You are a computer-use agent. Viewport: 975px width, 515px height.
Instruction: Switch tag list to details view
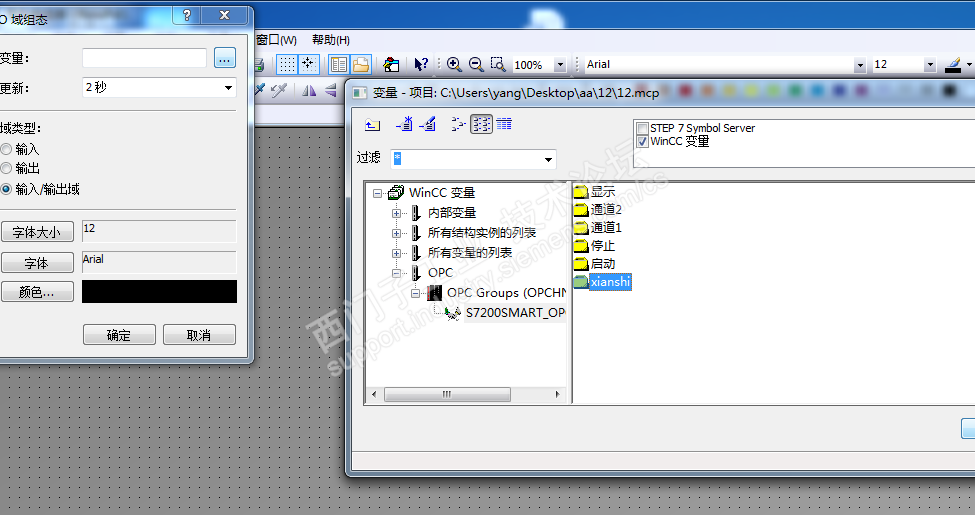504,124
